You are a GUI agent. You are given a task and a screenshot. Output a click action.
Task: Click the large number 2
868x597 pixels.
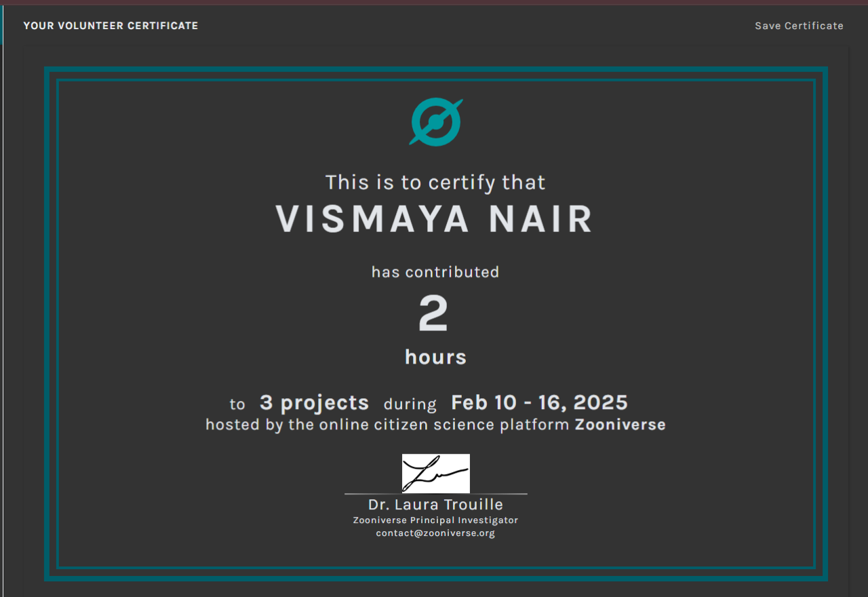tap(433, 314)
